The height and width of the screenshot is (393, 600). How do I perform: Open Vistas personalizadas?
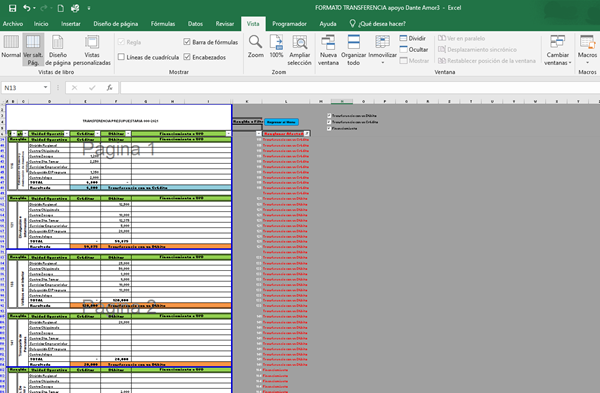[x=92, y=50]
